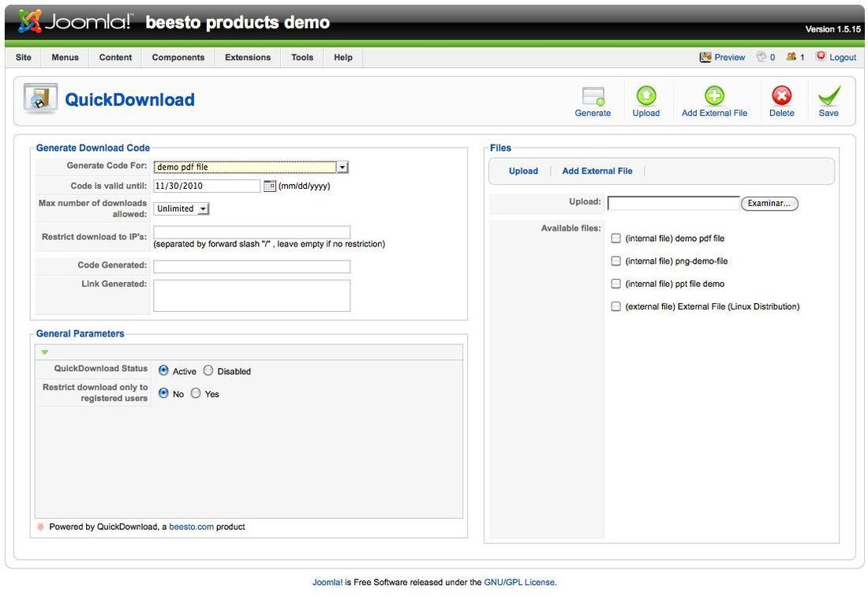
Task: Open the Max number of downloads dropdown
Action: [x=181, y=208]
